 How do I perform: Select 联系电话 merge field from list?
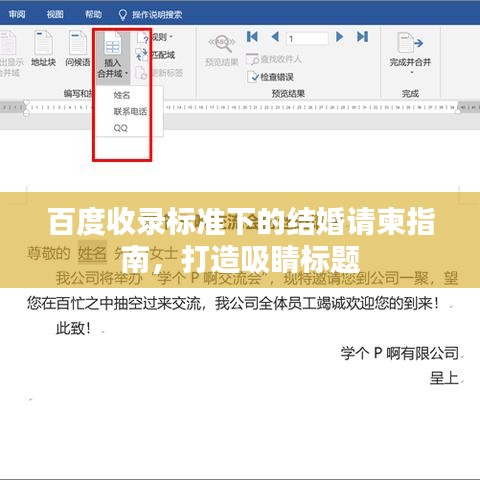coord(130,111)
